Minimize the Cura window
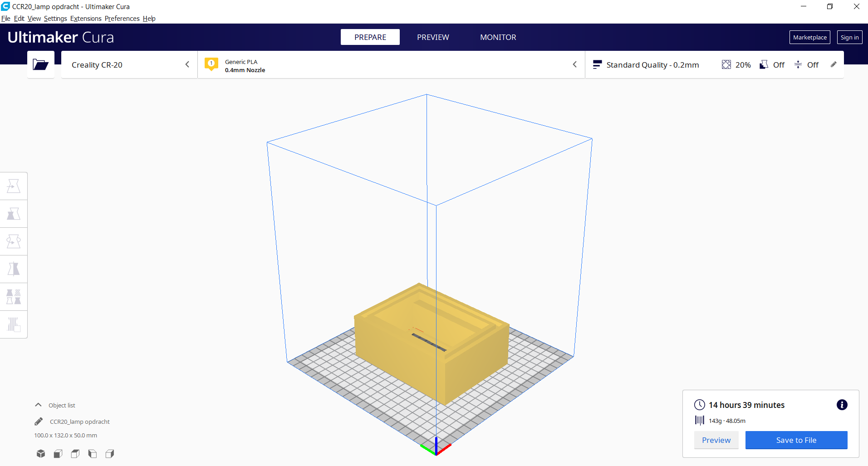Screen dimensions: 868x466 click(804, 6)
